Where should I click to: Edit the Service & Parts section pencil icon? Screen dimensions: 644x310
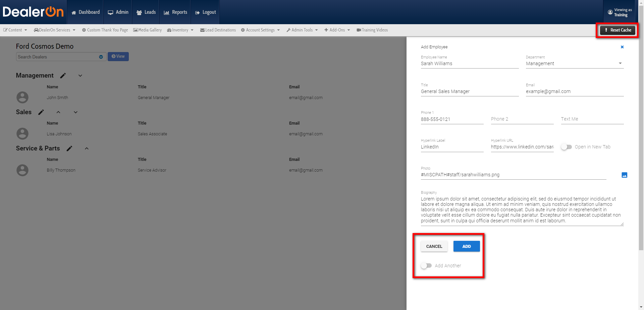pos(69,148)
